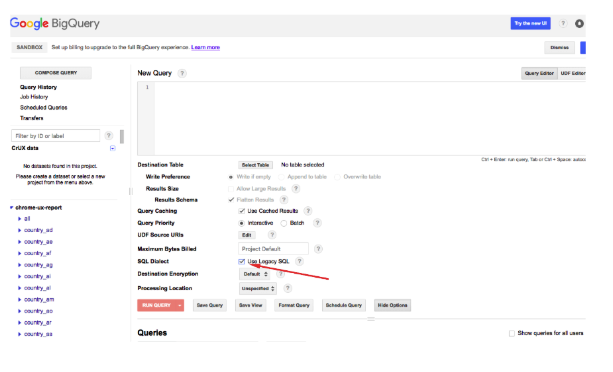Toggle the Flatten Results checkbox
This screenshot has width=613, height=372.
point(231,200)
